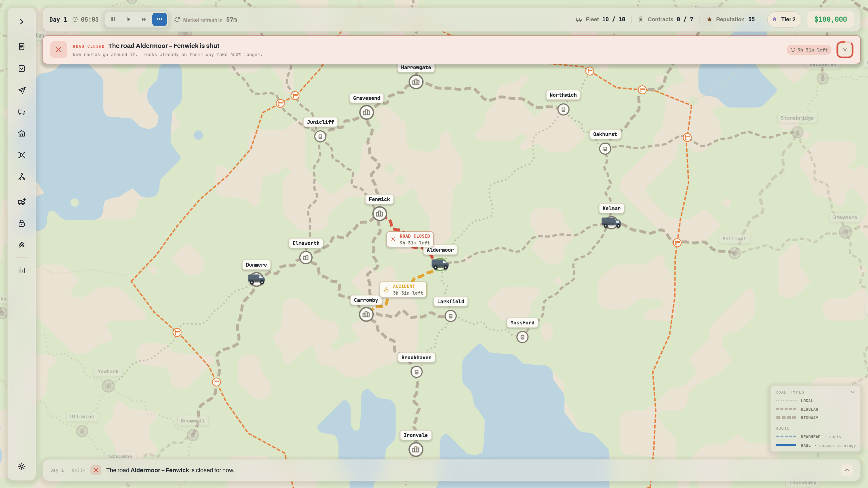The image size is (868, 488).
Task: Open the truck fleet sidebar icon
Action: coord(21,112)
